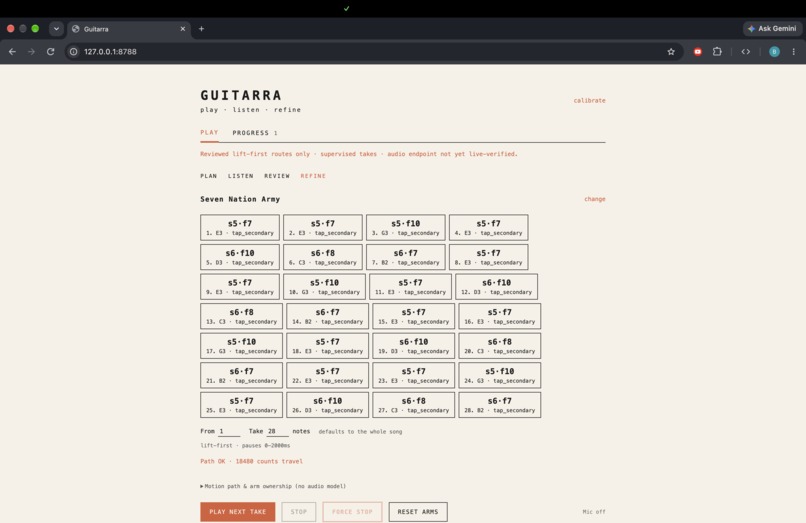The image size is (806, 523).
Task: Click the RESET ARMS button
Action: [418, 512]
